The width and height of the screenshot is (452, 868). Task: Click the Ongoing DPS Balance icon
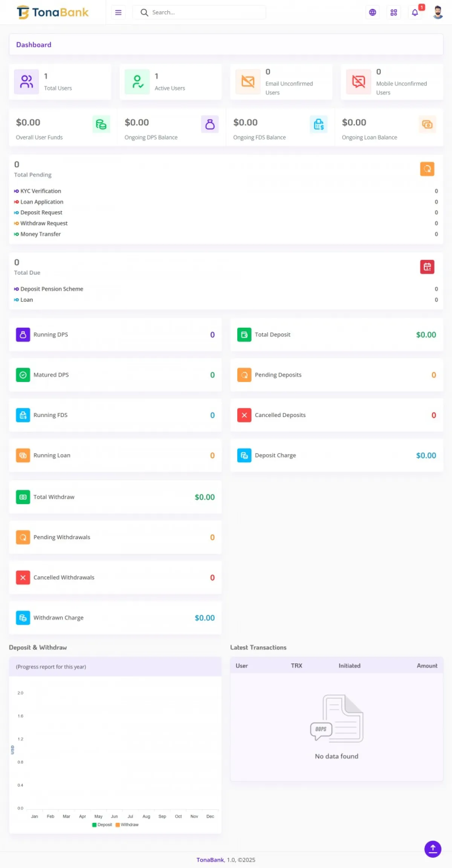(x=210, y=124)
